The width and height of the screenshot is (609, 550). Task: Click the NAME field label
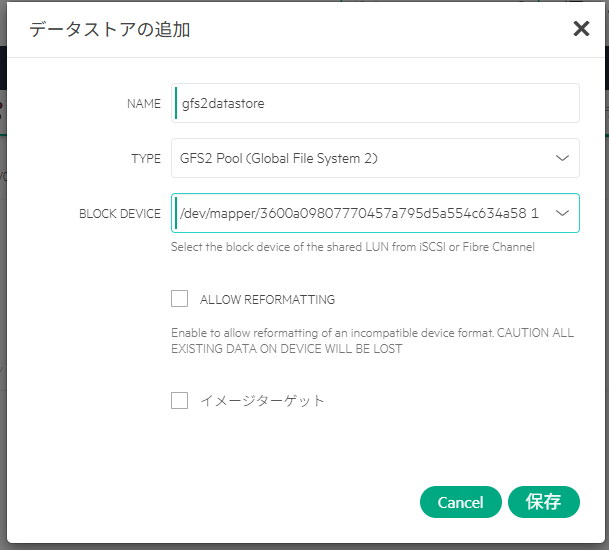pos(143,104)
